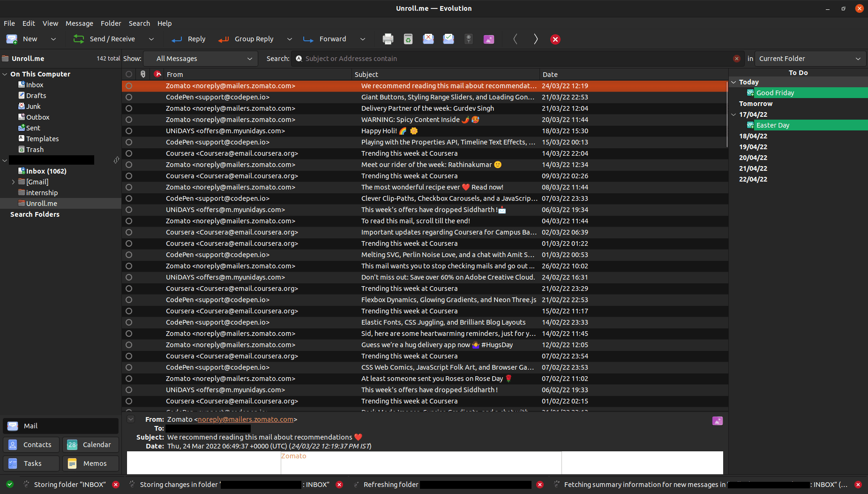Go to the next message arrow
Screen dimensions: 868x494
click(x=536, y=39)
